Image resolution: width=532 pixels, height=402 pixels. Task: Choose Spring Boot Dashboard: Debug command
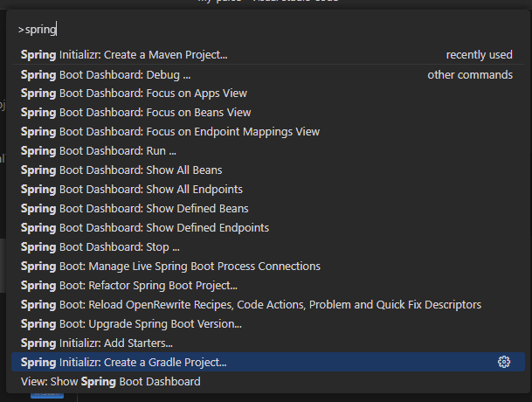click(x=268, y=74)
